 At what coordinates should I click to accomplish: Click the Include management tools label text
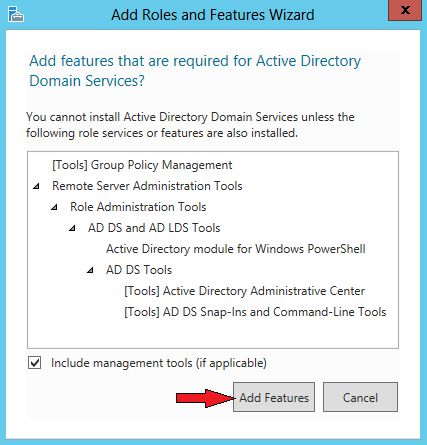[159, 363]
